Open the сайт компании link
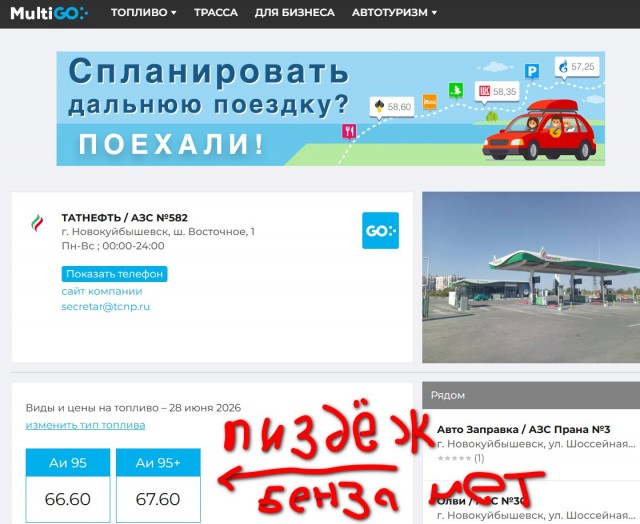Screen dimensions: 640x524 102,291
